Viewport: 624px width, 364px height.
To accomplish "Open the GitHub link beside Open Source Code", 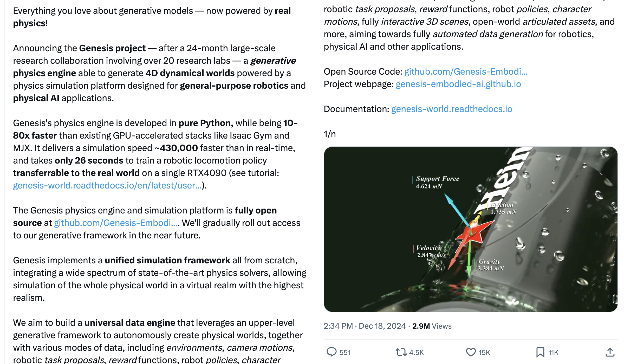I will tap(466, 71).
